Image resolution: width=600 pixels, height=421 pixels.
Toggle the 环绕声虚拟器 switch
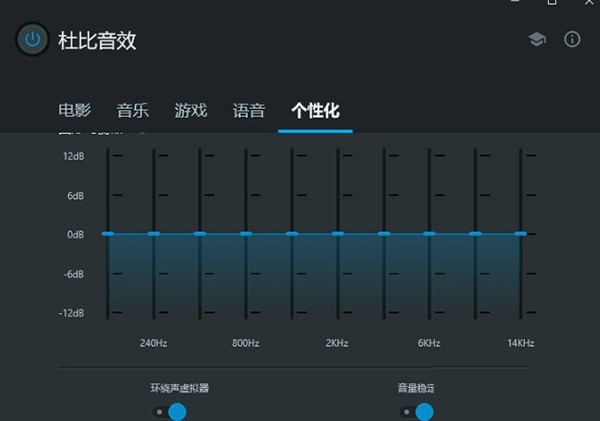[x=169, y=412]
